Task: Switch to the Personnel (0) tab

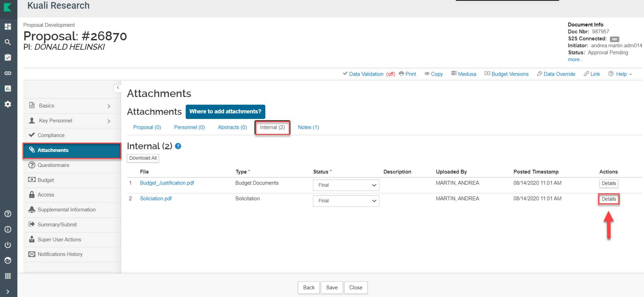Action: (190, 127)
